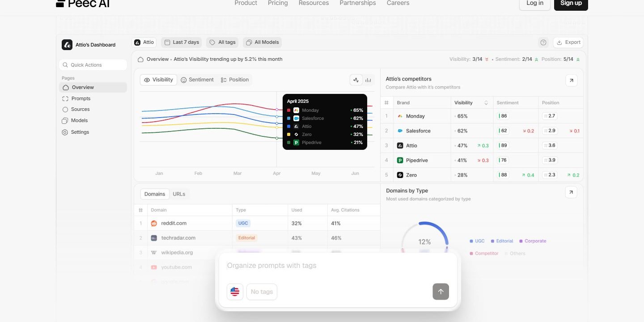Click the Editorial legend color swatch
644x322 pixels.
[x=493, y=241]
